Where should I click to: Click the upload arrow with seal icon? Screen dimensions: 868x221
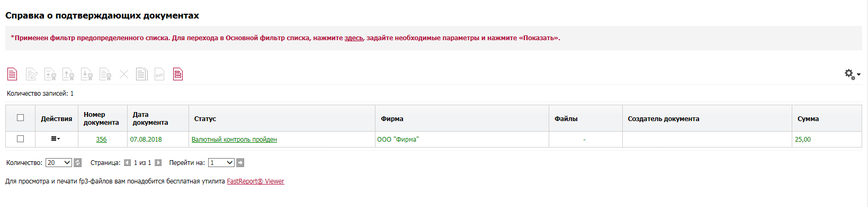tap(68, 74)
